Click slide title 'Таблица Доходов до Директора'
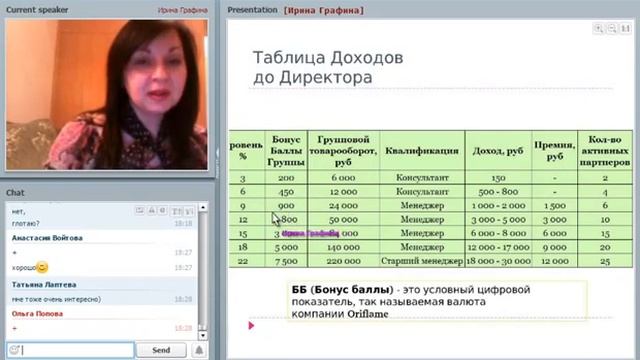This screenshot has width=640, height=360. 328,67
